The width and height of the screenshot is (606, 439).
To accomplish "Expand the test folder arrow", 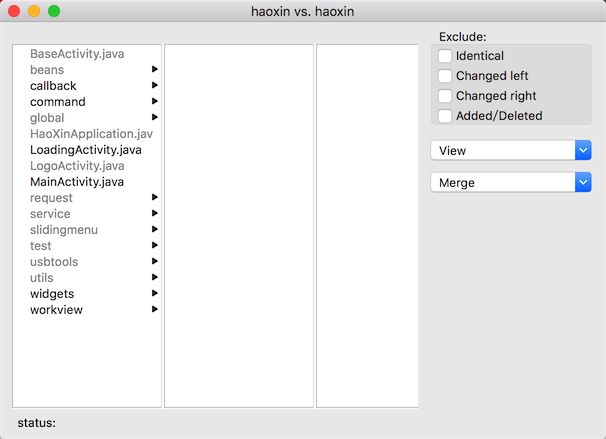I will pyautogui.click(x=155, y=245).
